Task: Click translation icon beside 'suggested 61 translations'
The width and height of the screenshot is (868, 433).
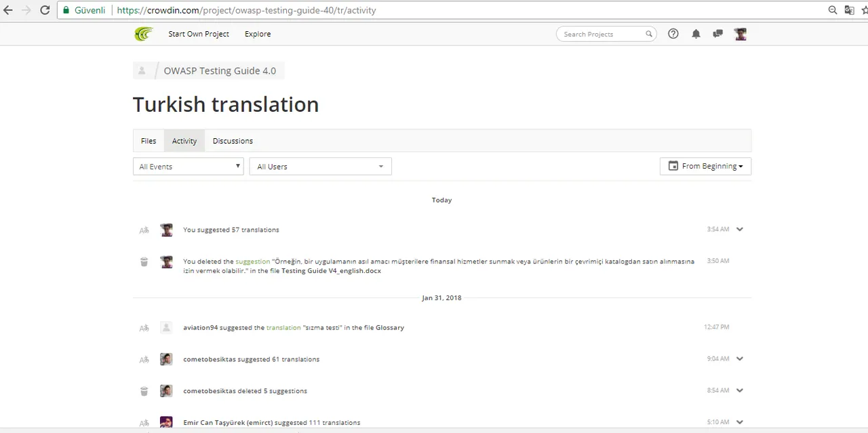Action: tap(144, 360)
